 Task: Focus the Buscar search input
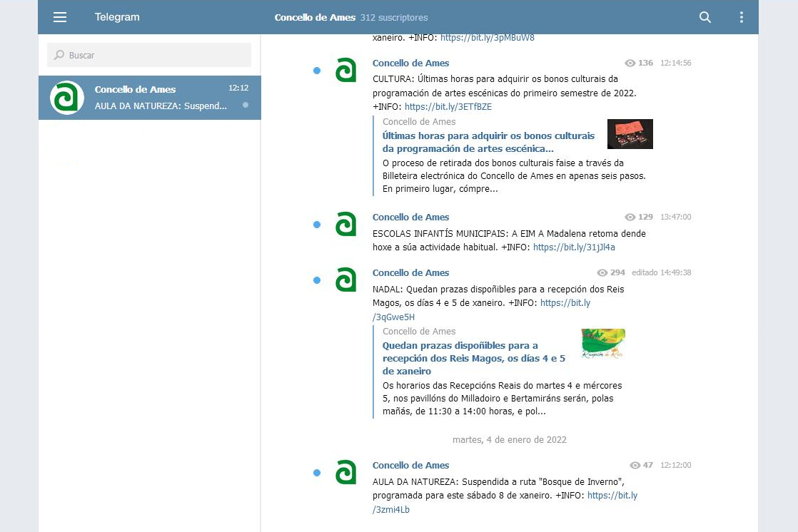149,55
